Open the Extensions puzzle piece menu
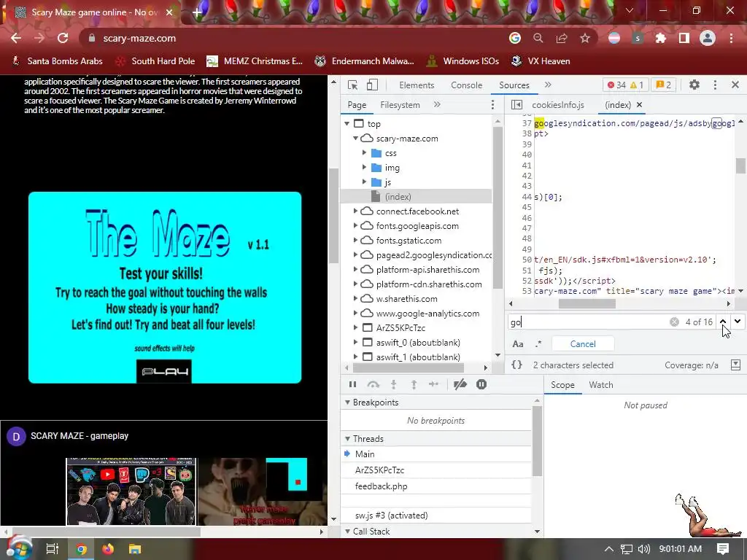The height and width of the screenshot is (560, 747). pyautogui.click(x=661, y=38)
